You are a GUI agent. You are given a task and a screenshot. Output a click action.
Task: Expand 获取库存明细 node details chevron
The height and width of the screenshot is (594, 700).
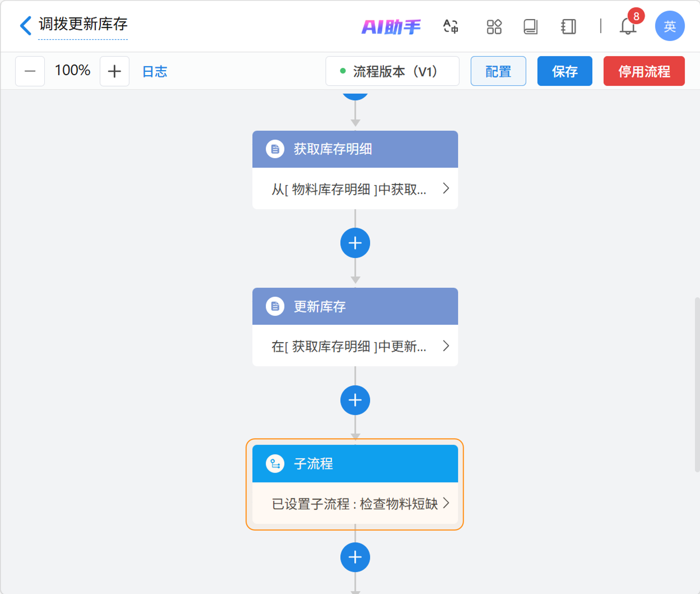pos(446,188)
